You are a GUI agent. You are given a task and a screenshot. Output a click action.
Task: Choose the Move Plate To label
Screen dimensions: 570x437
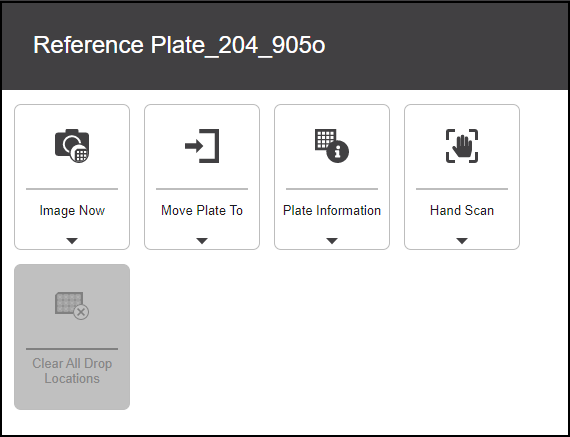pyautogui.click(x=202, y=211)
